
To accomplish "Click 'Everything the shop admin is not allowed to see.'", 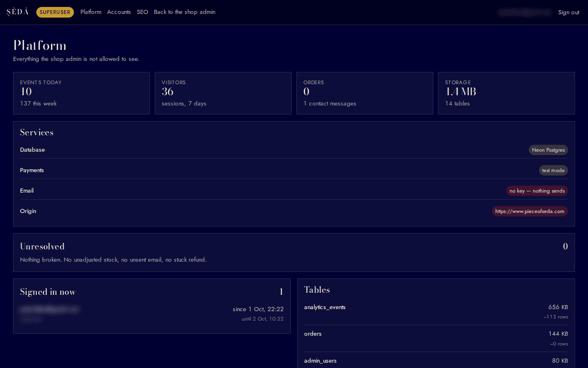I will pos(76,59).
